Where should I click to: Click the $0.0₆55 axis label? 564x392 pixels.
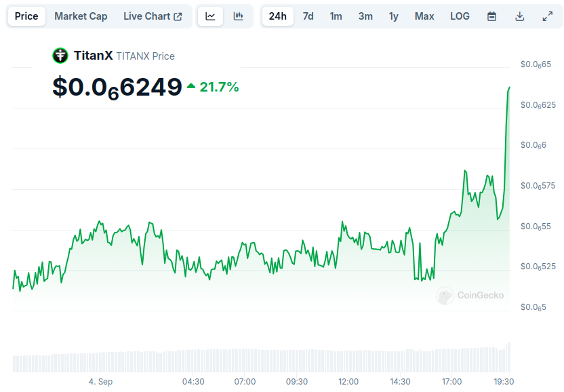tap(536, 227)
